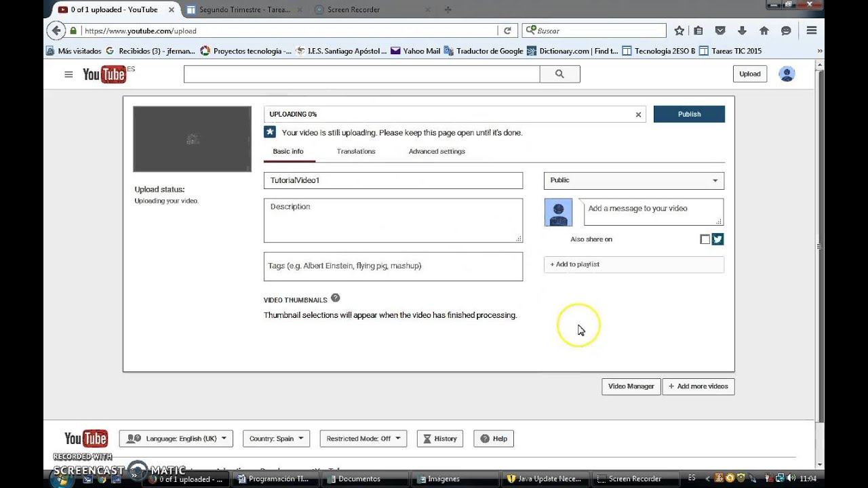Click the Description text area
The image size is (868, 488).
[x=393, y=220]
